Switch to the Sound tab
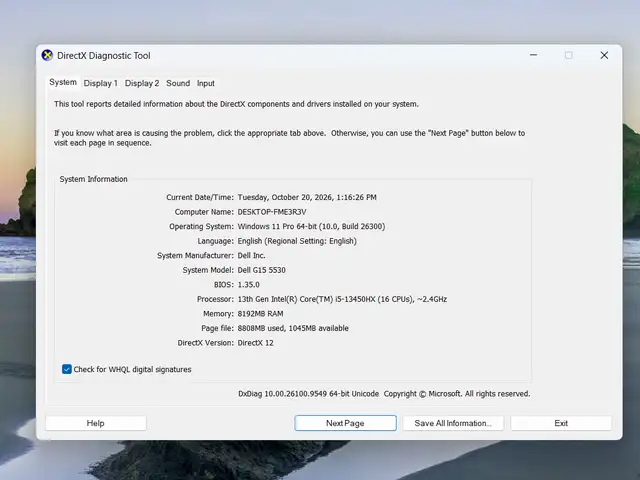The image size is (640, 480). click(x=178, y=83)
